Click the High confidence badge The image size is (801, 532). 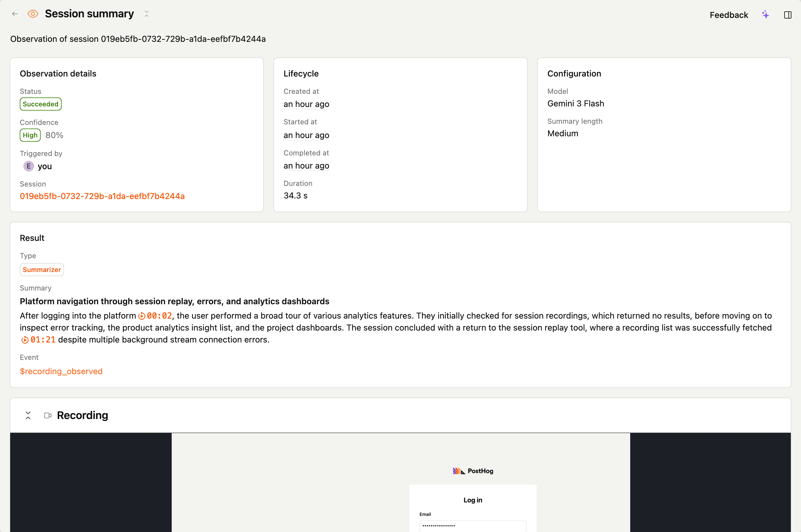tap(30, 135)
